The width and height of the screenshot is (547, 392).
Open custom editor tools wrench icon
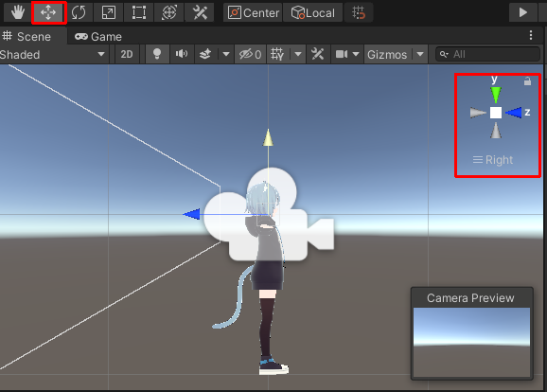(x=200, y=12)
